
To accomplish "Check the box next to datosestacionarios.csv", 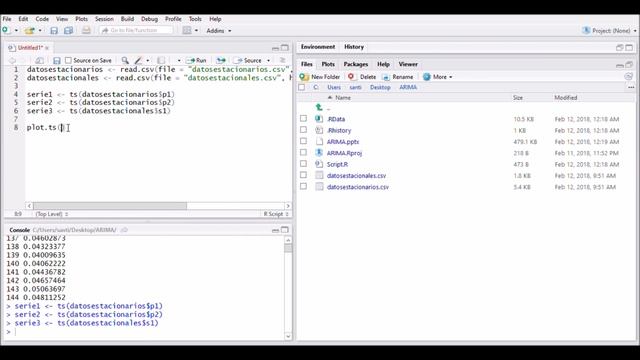I will (x=303, y=186).
